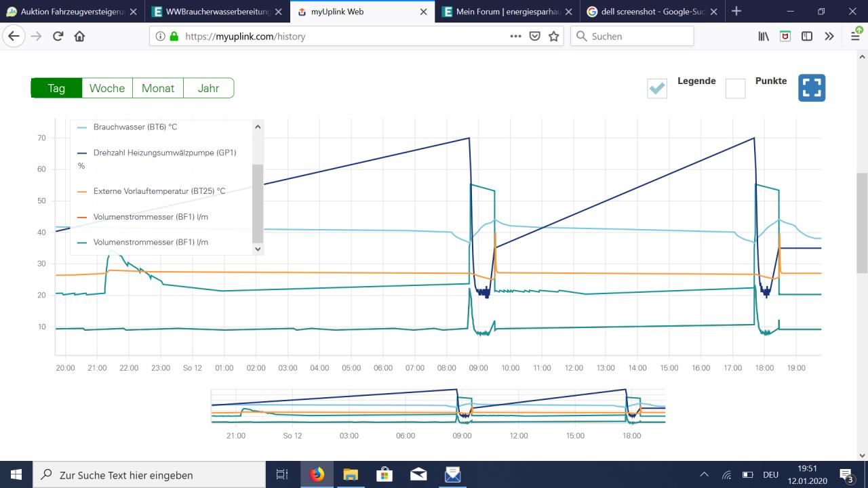Open Firefox home page
Image resolution: width=868 pixels, height=488 pixels.
[79, 36]
